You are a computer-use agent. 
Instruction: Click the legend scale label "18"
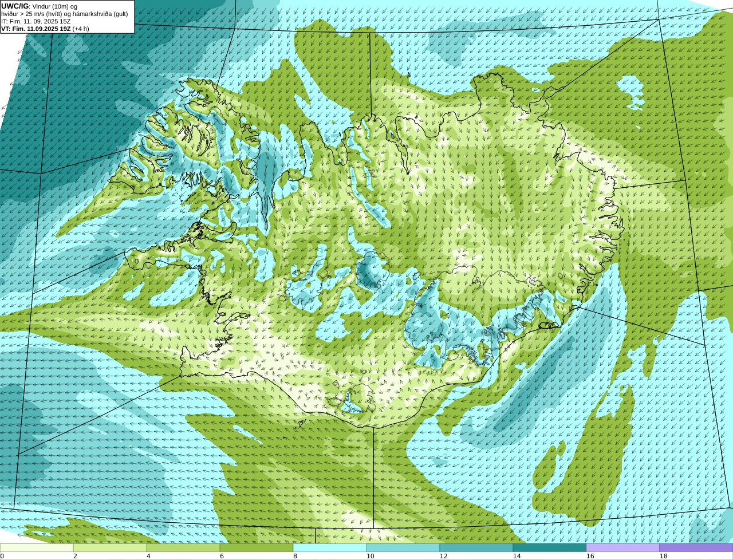663,556
